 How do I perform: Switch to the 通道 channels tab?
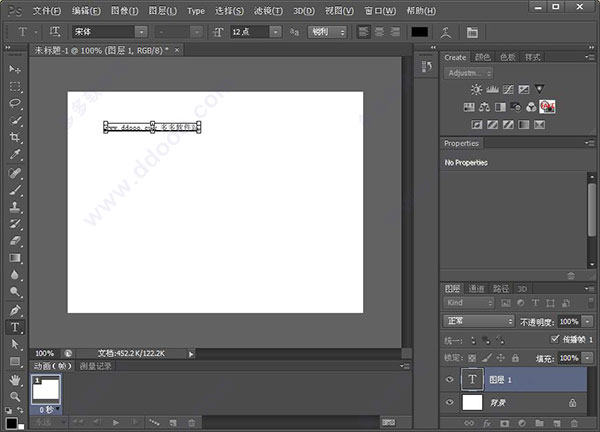tap(476, 289)
